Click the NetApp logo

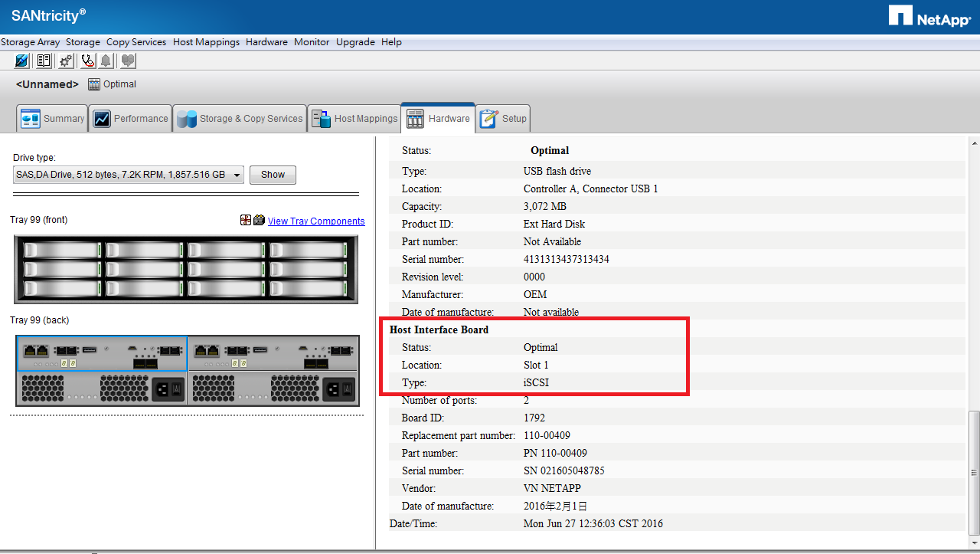pyautogui.click(x=929, y=17)
